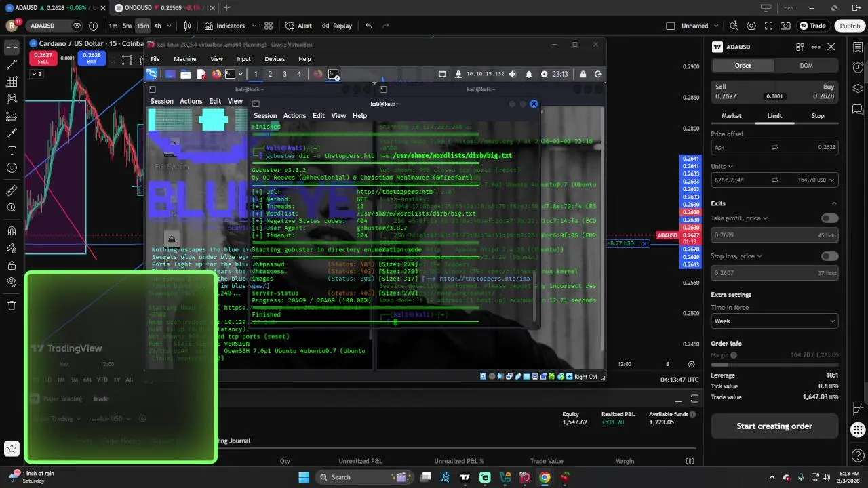The width and height of the screenshot is (868, 488).
Task: Open the Alerts alarm clock sidebar icon
Action: point(858,68)
